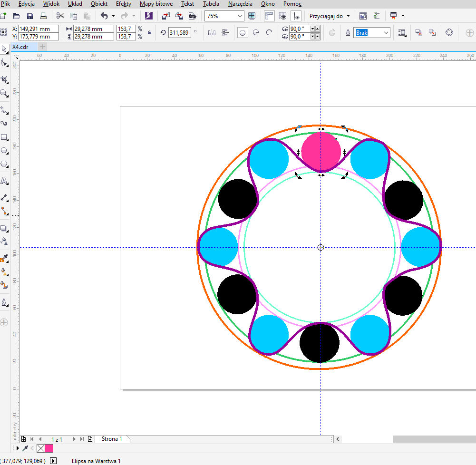Image resolution: width=476 pixels, height=465 pixels.
Task: Choose the Ellipse tool in the toolbox
Action: 4,151
